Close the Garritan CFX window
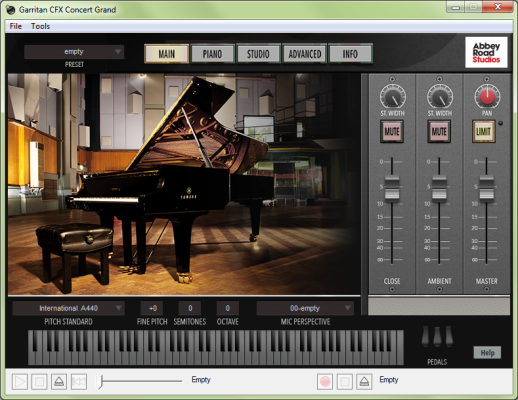Viewport: 518px width, 400px height. click(498, 7)
